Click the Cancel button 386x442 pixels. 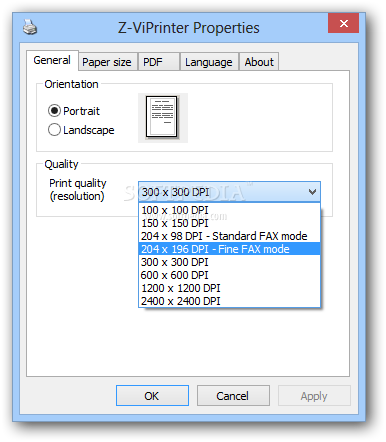tap(233, 396)
